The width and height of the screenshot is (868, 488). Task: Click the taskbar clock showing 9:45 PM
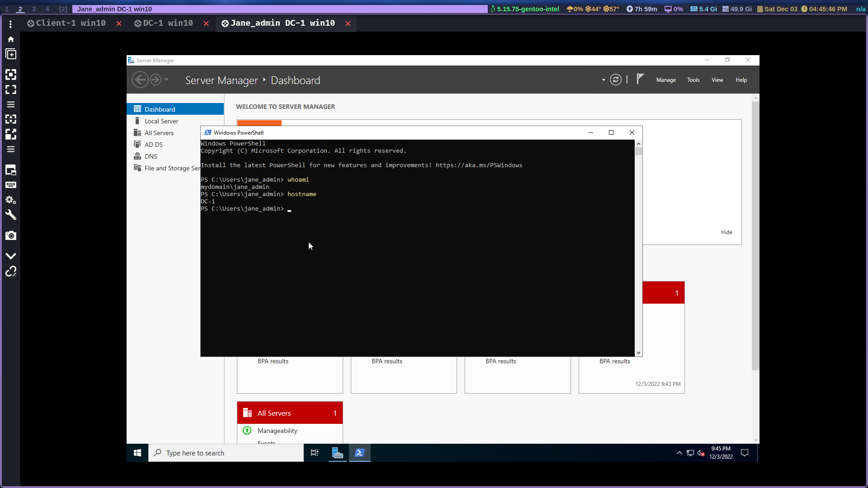721,453
